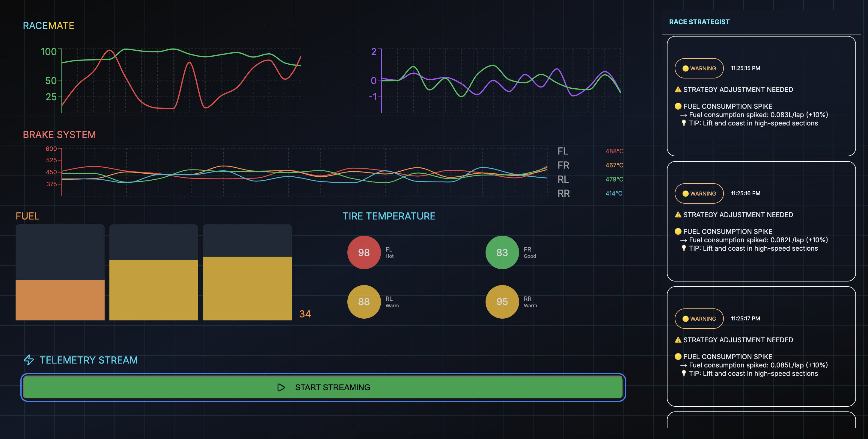Click the RR brake temperature 414°C reading
Viewport: 868px width, 439px height.
pos(614,193)
